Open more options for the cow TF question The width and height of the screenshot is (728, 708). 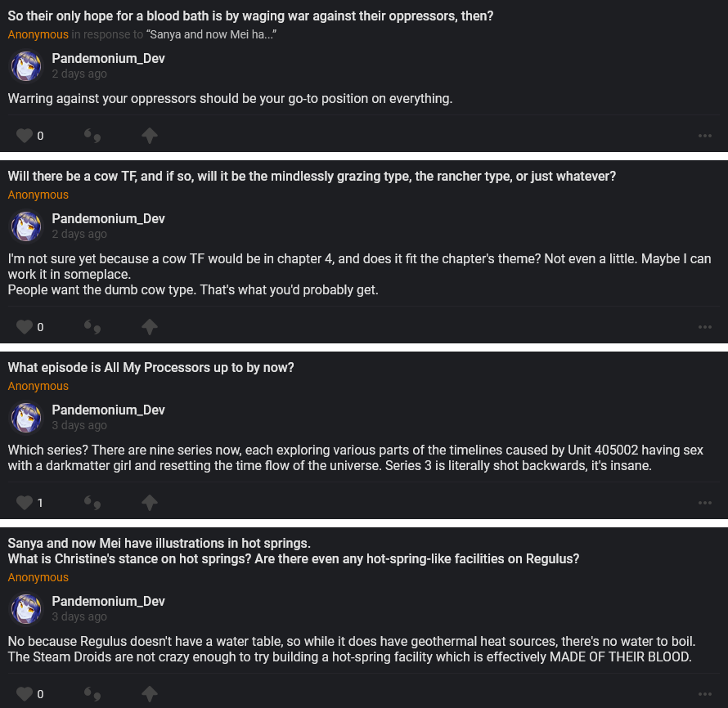(705, 327)
